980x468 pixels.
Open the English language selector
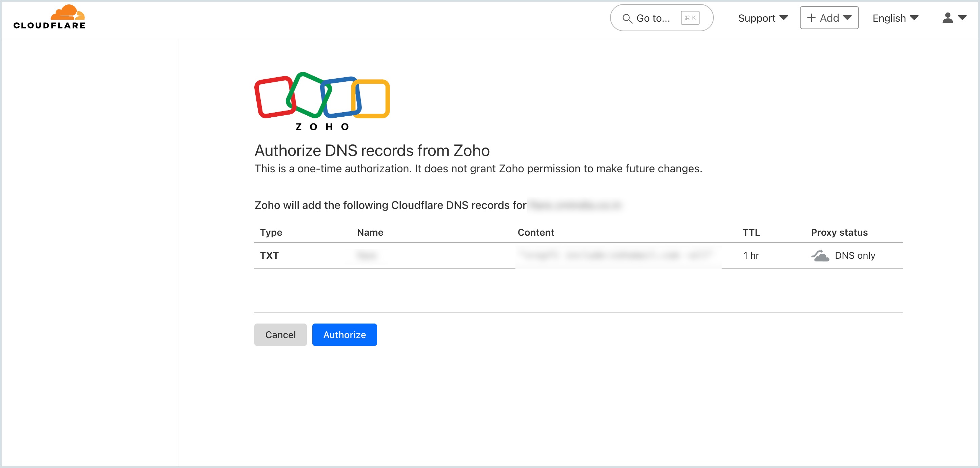point(895,18)
